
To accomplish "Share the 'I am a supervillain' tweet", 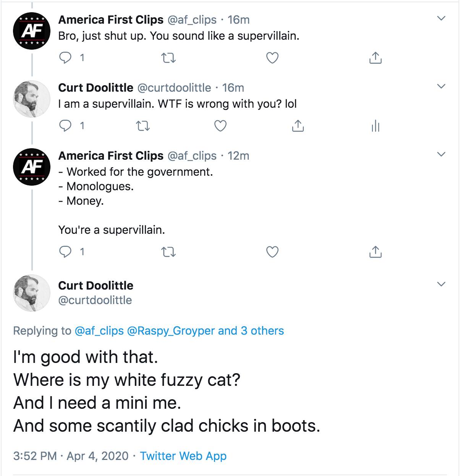I will (x=298, y=126).
